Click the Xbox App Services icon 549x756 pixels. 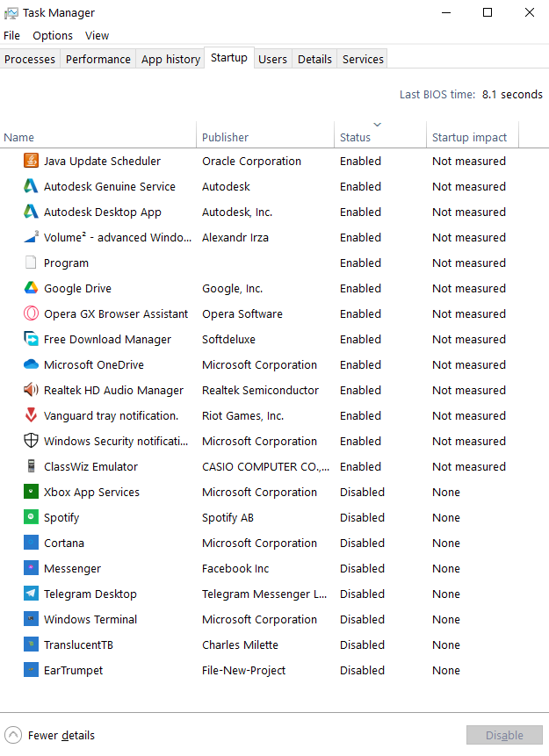point(31,493)
